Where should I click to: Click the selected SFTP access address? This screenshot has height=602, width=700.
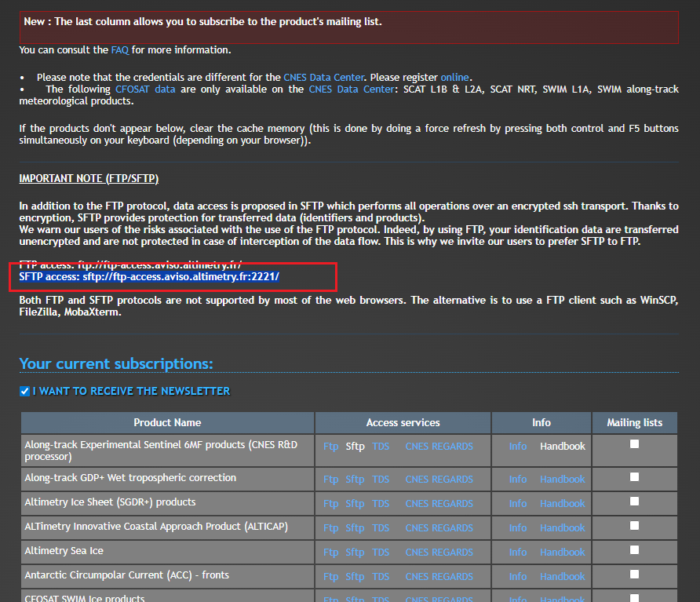click(149, 277)
